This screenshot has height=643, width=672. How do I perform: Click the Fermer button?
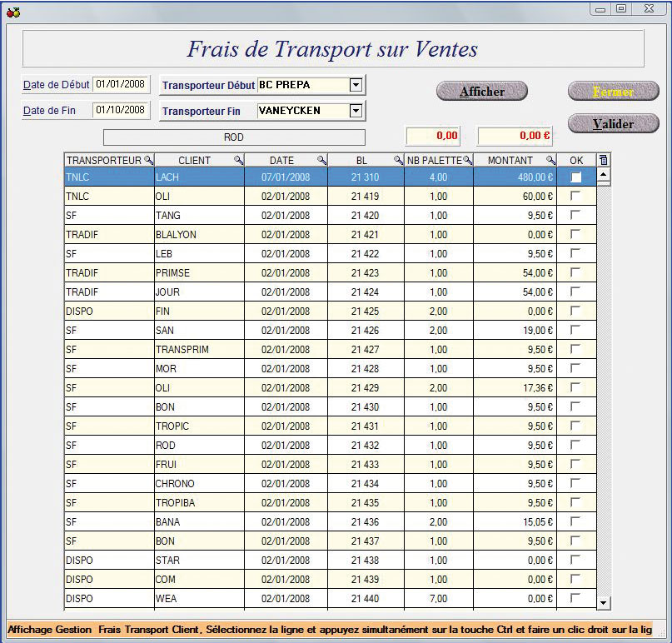point(613,92)
